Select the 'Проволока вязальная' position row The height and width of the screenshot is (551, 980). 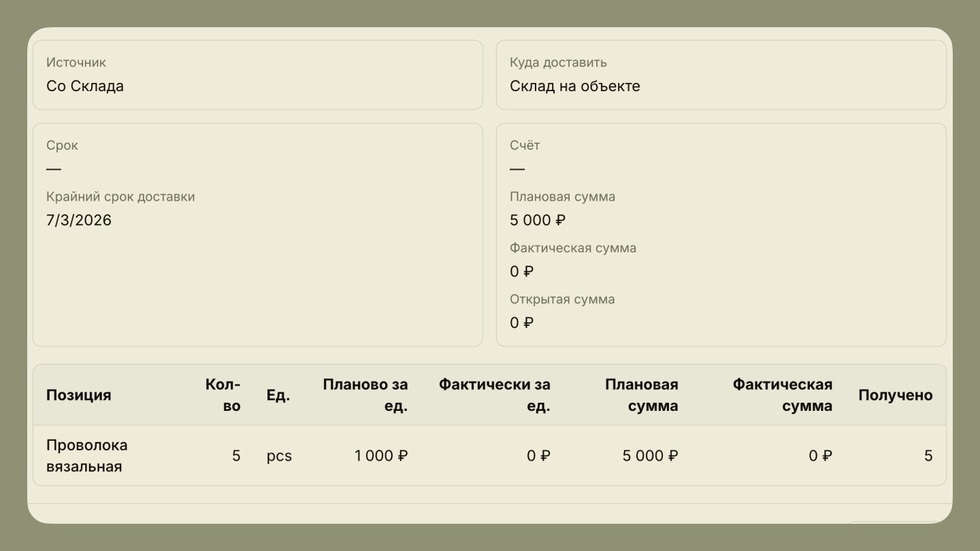[x=489, y=456]
